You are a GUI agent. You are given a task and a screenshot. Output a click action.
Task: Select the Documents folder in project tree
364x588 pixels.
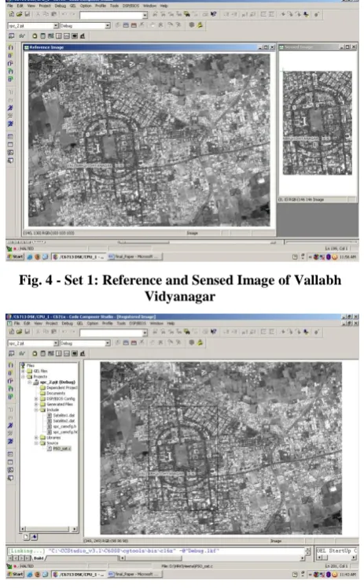click(x=55, y=393)
